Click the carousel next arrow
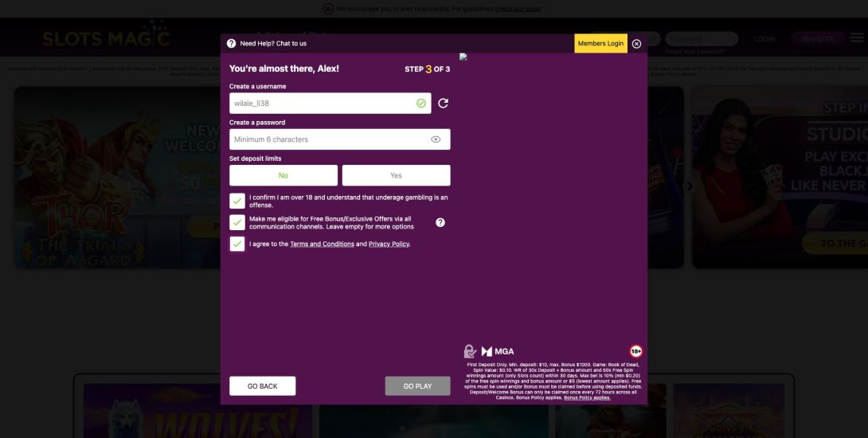 tap(690, 186)
